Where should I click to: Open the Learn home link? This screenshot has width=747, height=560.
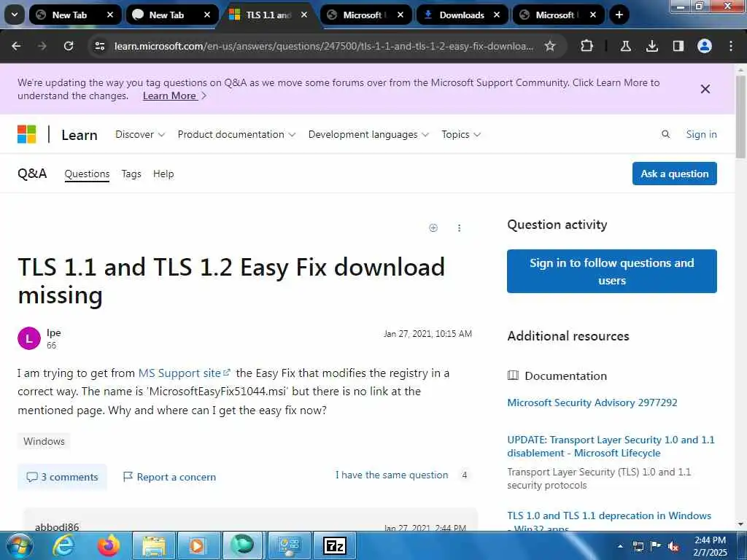tap(79, 135)
